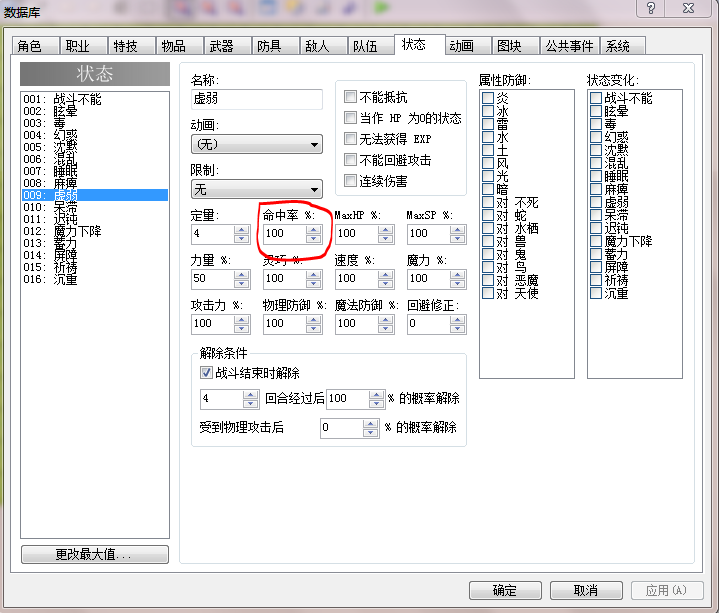
Task: Select state 014: 屏障
Action: pyautogui.click(x=95, y=255)
